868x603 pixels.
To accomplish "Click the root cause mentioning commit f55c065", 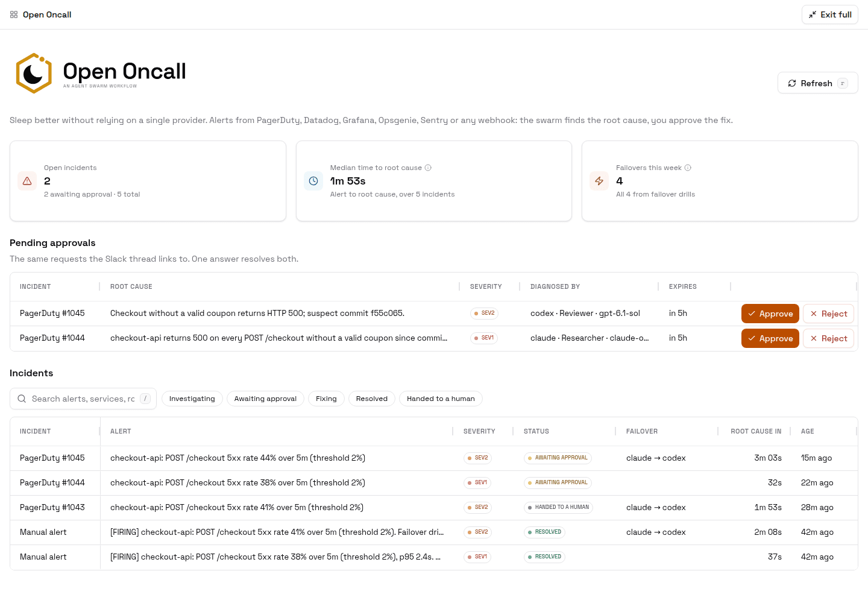I will click(257, 313).
